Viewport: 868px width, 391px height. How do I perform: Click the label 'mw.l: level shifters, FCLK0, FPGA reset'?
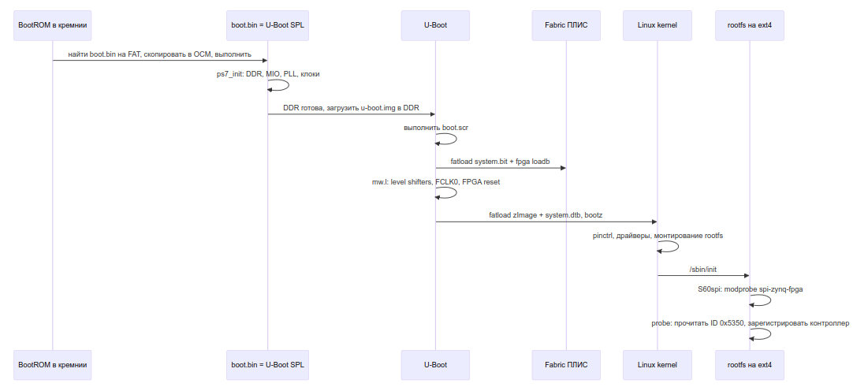pos(436,181)
